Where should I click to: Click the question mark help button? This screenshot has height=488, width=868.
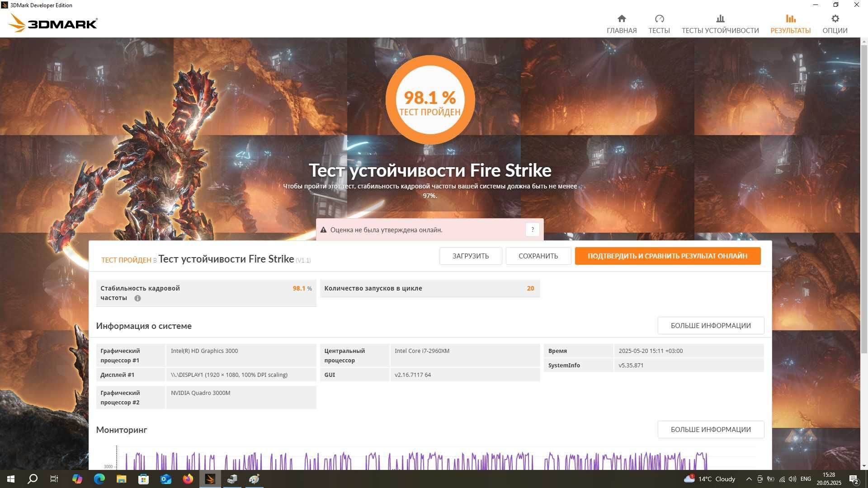click(x=532, y=230)
